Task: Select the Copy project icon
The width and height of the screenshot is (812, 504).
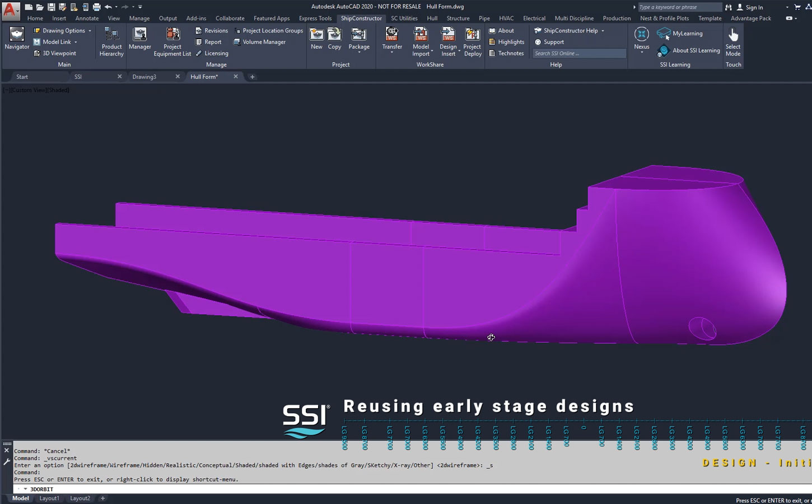Action: [334, 38]
